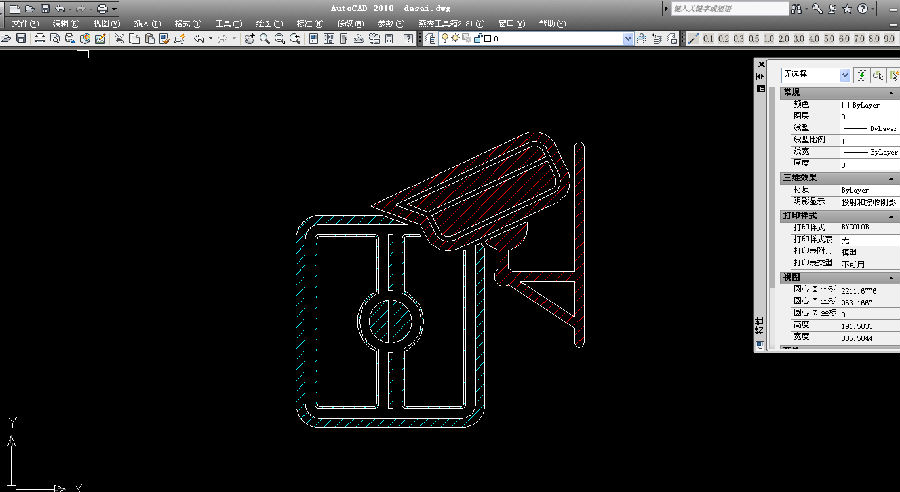Screen dimensions: 900x492
Task: Open the File menu
Action: [24, 23]
